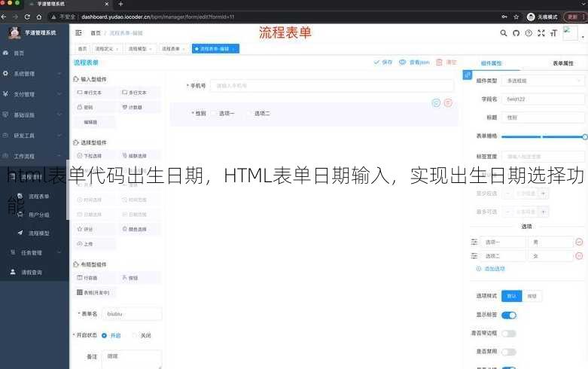The image size is (588, 369).
Task: Open the help question-mark icon
Action: click(x=529, y=33)
